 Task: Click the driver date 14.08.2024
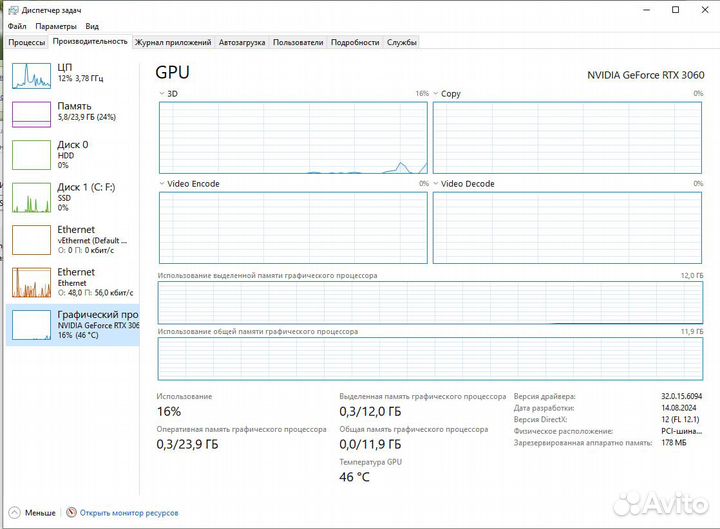point(679,408)
